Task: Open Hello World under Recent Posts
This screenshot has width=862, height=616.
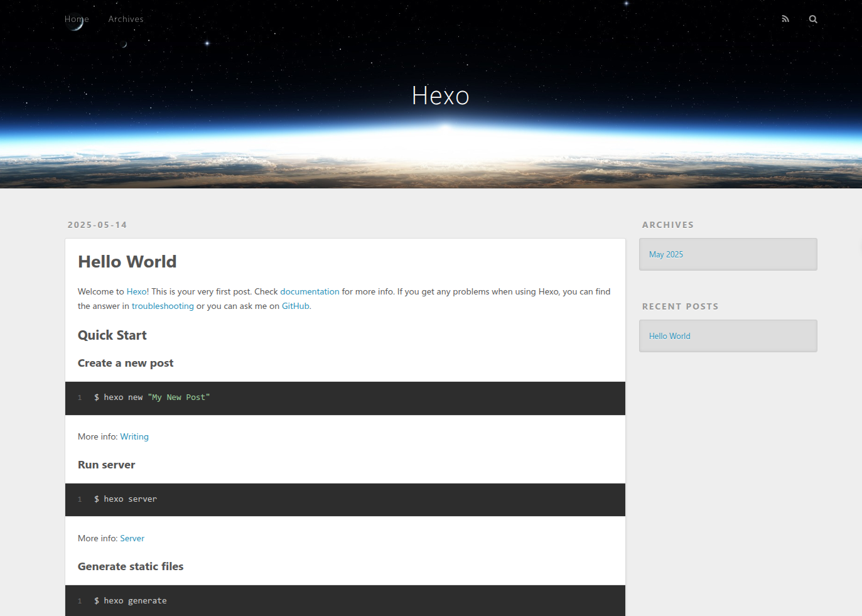Action: 669,336
